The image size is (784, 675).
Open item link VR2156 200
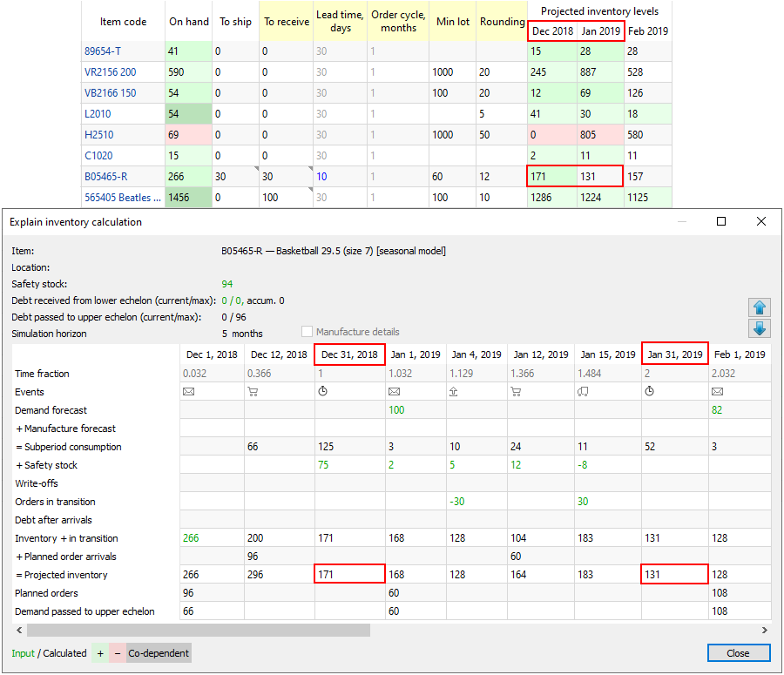coord(110,72)
